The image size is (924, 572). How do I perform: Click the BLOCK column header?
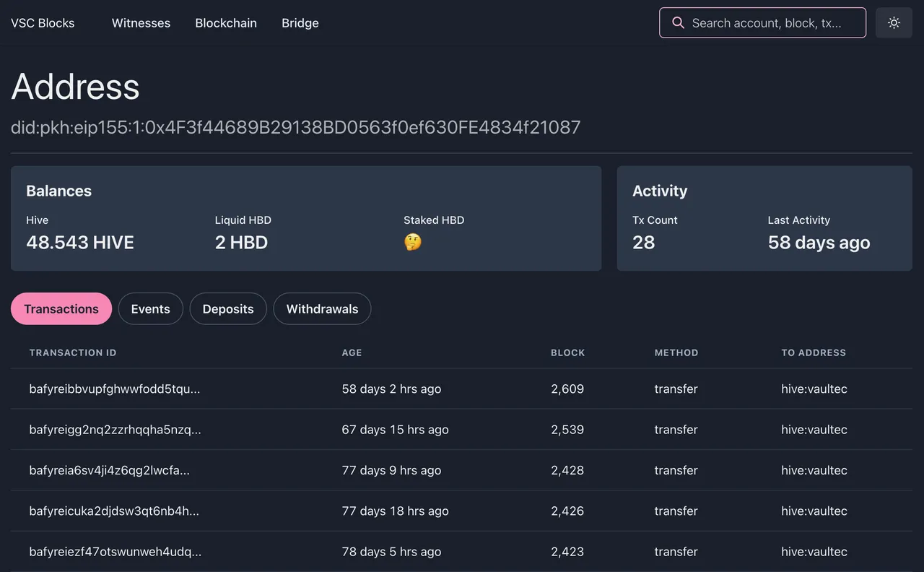click(568, 352)
